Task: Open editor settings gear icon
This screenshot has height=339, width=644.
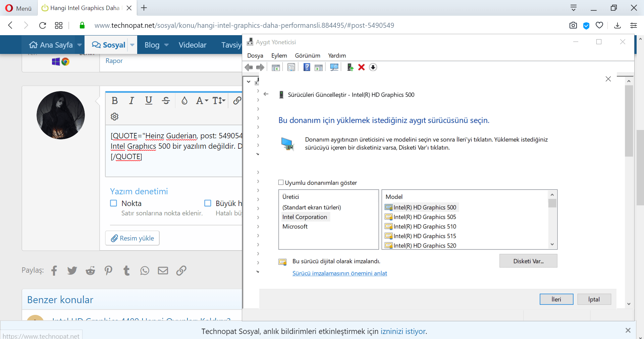Action: point(115,117)
